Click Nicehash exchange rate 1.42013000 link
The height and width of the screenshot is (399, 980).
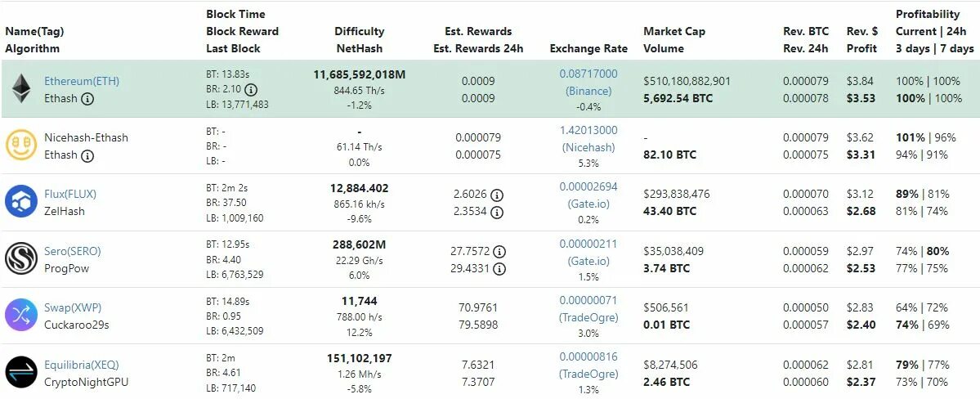[588, 130]
